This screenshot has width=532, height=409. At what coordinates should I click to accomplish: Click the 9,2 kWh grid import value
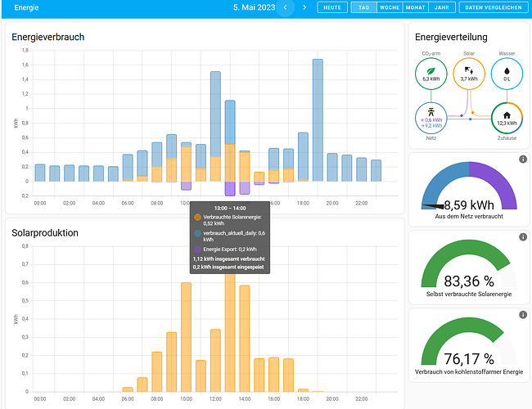(431, 126)
